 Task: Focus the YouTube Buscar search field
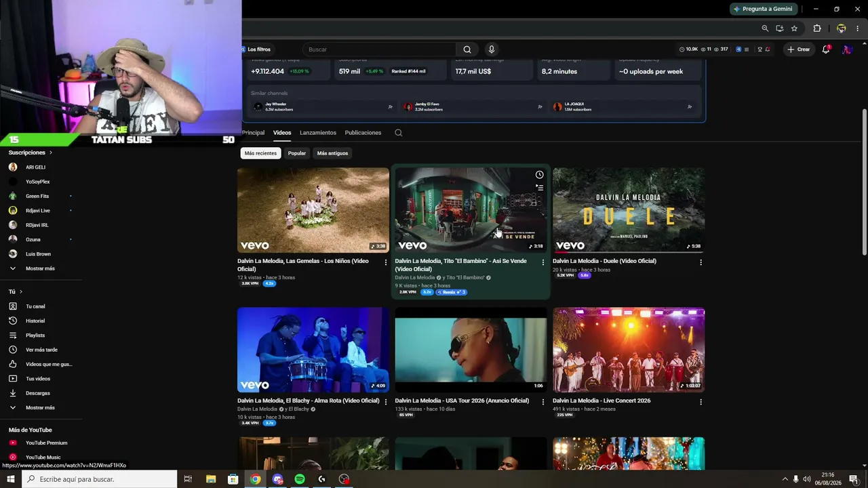click(x=380, y=49)
